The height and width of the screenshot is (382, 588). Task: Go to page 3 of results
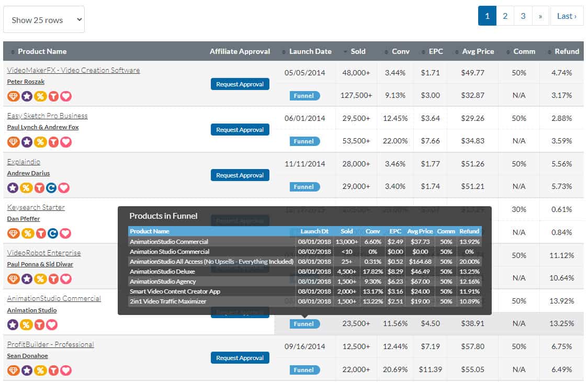pos(523,16)
